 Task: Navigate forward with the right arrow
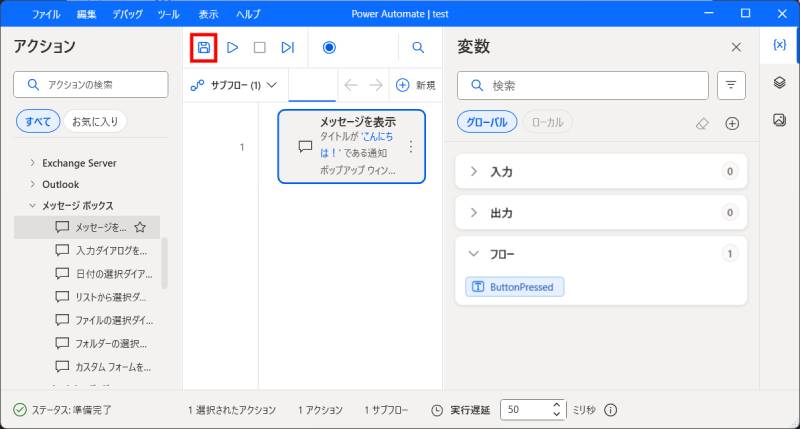point(376,85)
